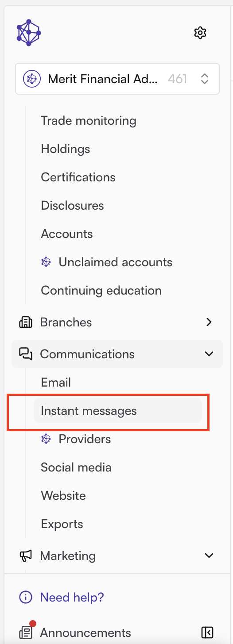This screenshot has width=233, height=644.
Task: Click the purple network logo at top
Action: tap(29, 32)
